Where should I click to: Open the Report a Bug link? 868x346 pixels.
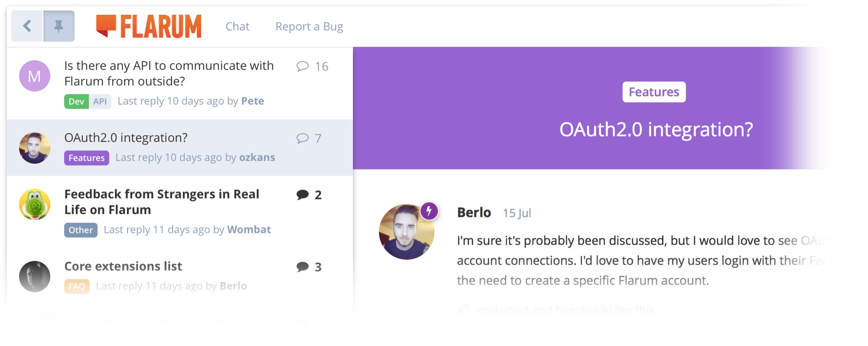309,26
